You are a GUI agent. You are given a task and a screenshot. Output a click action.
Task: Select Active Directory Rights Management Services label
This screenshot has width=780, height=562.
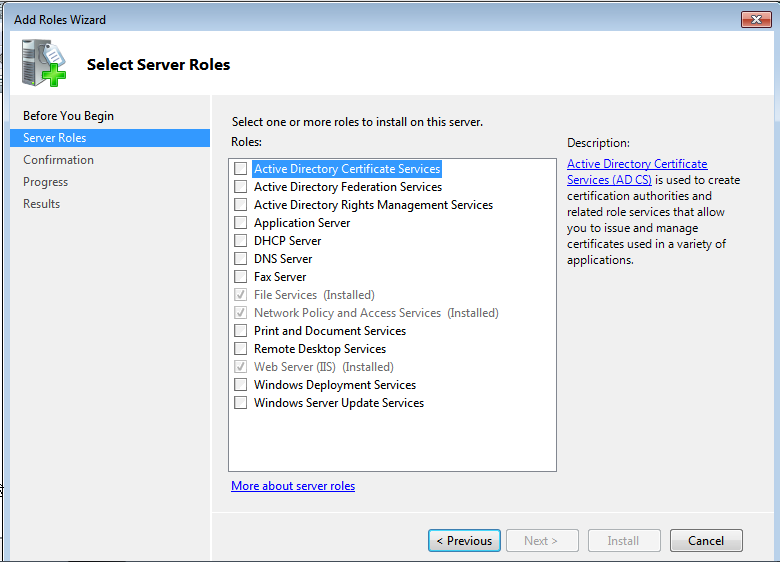point(373,204)
